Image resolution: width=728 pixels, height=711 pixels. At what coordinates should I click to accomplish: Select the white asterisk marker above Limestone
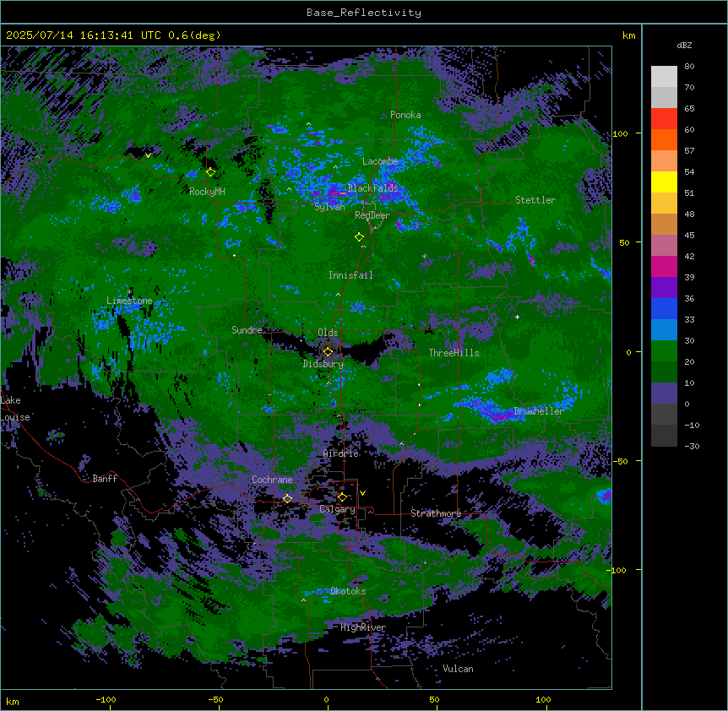[x=129, y=292]
